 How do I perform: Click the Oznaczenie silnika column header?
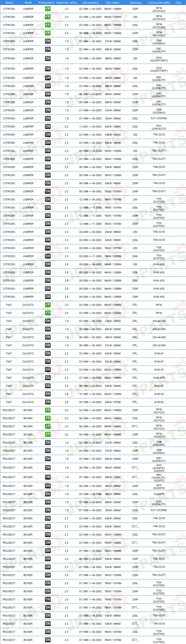tap(159, 3)
